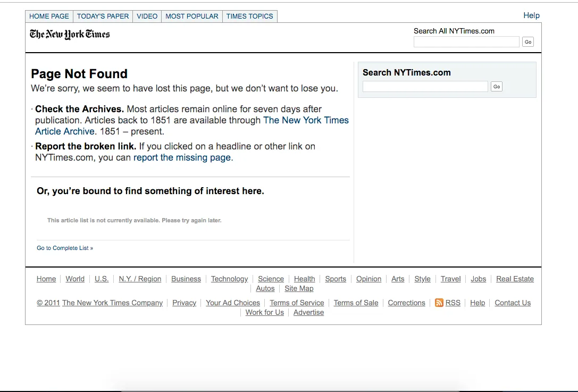The image size is (578, 392).
Task: Click the Help link in footer
Action: pos(478,303)
